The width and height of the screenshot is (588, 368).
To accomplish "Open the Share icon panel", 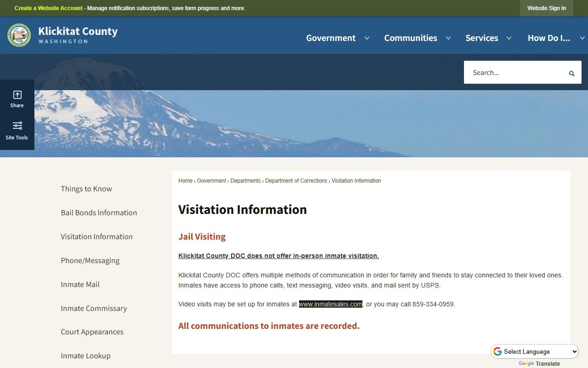I will point(17,99).
